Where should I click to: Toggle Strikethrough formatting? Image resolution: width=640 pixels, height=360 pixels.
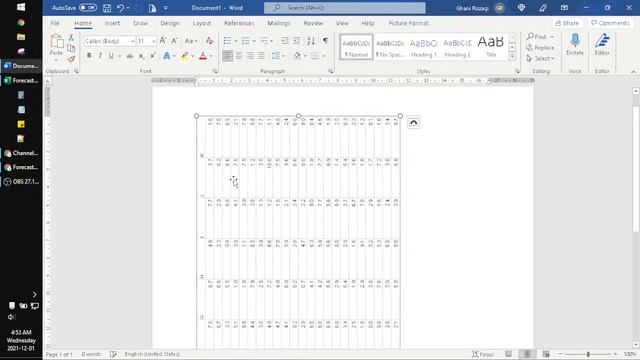(130, 56)
